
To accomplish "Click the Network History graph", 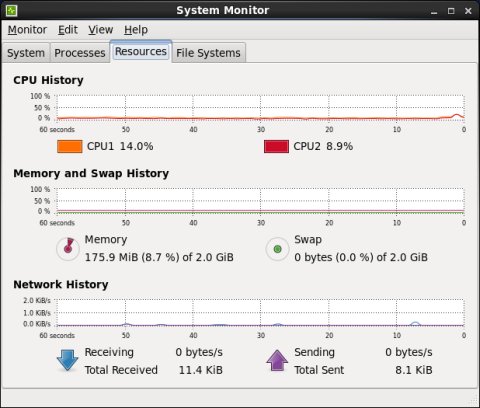I will click(261, 313).
